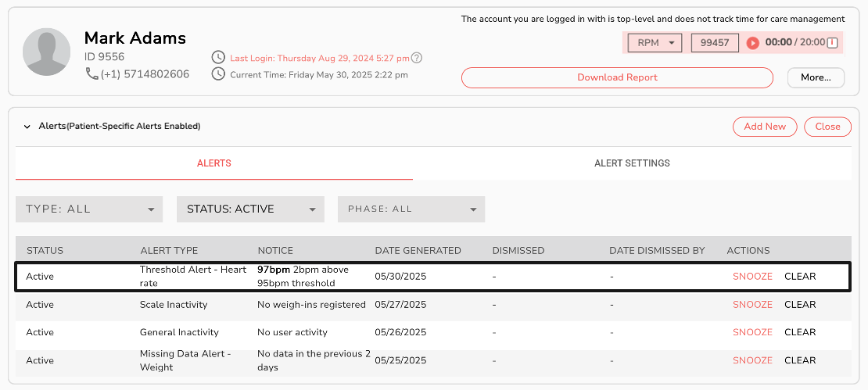This screenshot has width=868, height=390.
Task: Switch to the Alert Settings tab
Action: coord(632,163)
